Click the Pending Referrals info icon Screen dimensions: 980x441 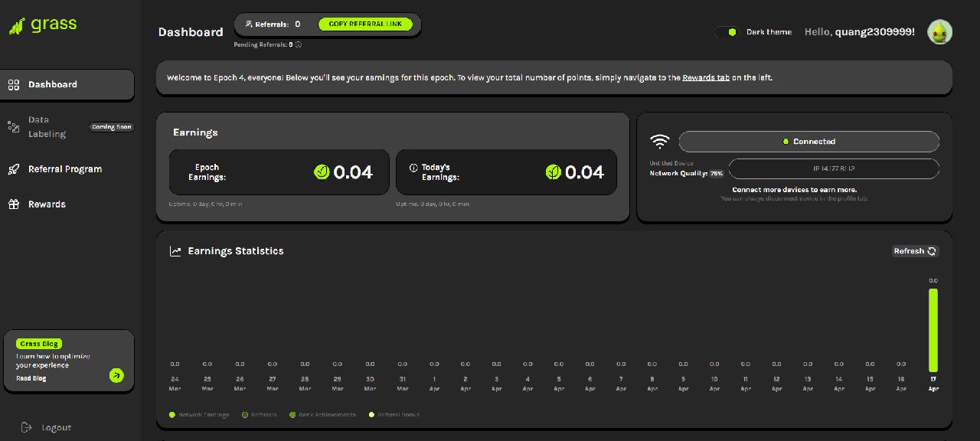[x=299, y=44]
